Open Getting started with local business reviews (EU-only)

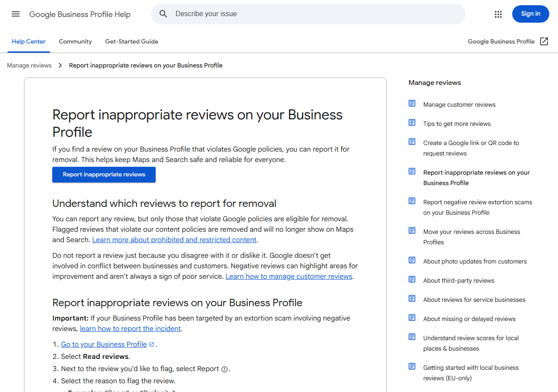(x=471, y=373)
